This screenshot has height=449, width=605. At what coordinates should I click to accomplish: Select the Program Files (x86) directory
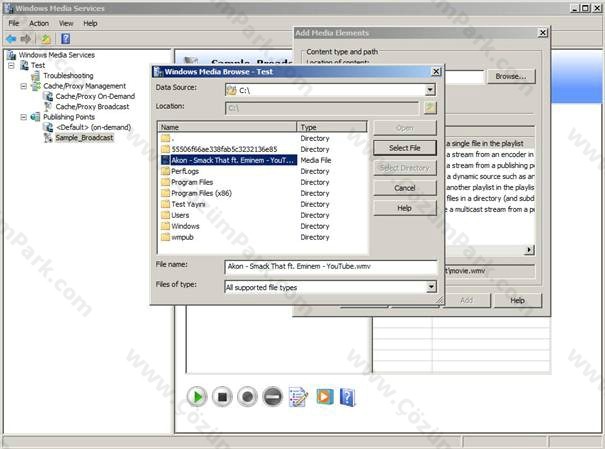[x=196, y=193]
